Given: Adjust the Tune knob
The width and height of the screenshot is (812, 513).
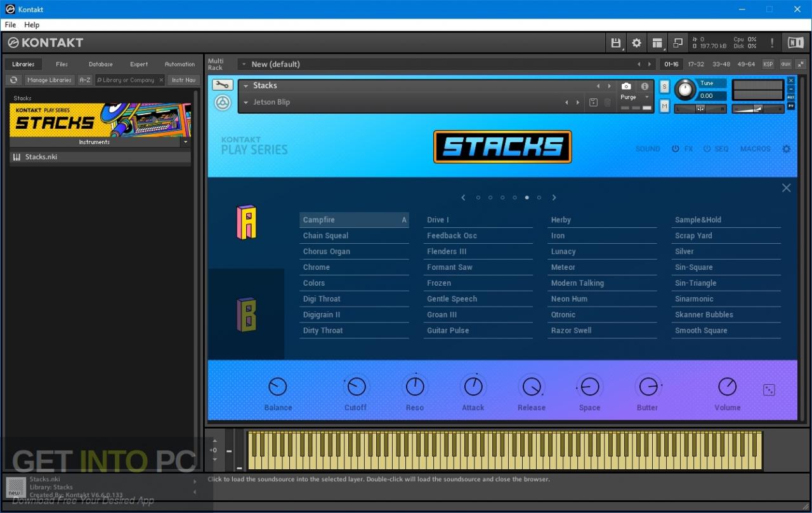Looking at the screenshot, I should [x=685, y=90].
